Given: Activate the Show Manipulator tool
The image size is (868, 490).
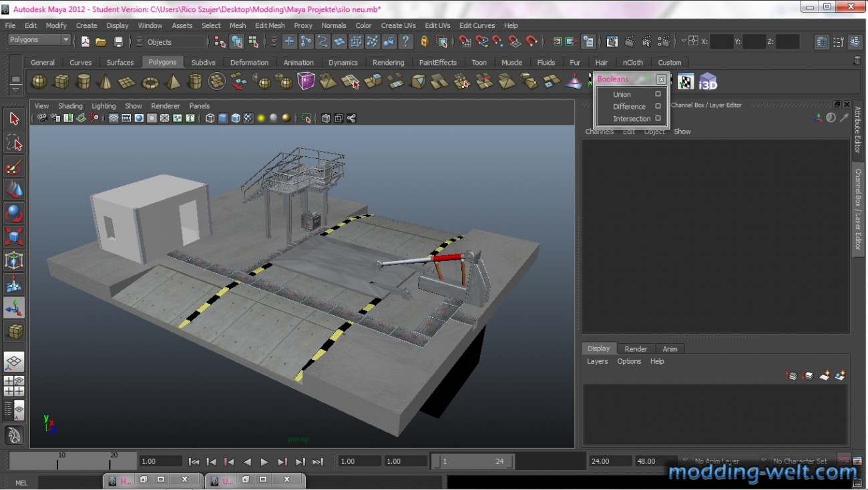Looking at the screenshot, I should point(14,308).
